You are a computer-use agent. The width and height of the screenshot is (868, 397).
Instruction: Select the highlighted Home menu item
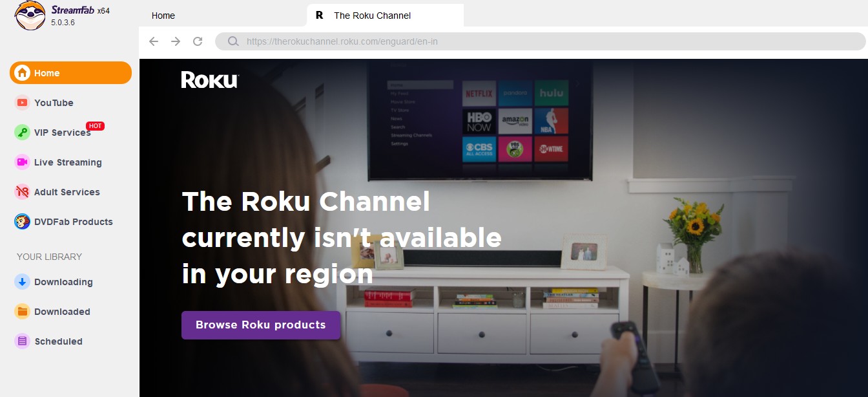(70, 73)
